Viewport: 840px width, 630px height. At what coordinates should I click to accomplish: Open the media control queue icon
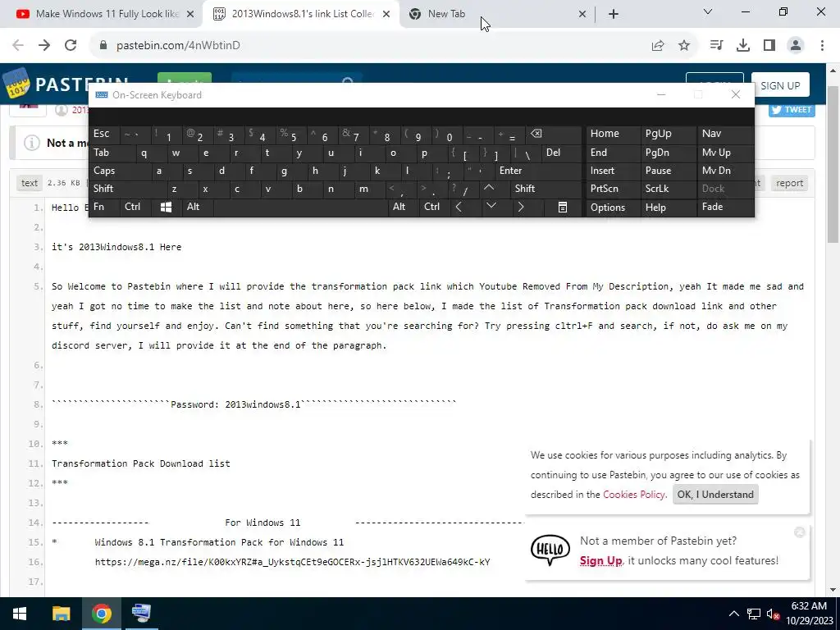click(x=717, y=46)
